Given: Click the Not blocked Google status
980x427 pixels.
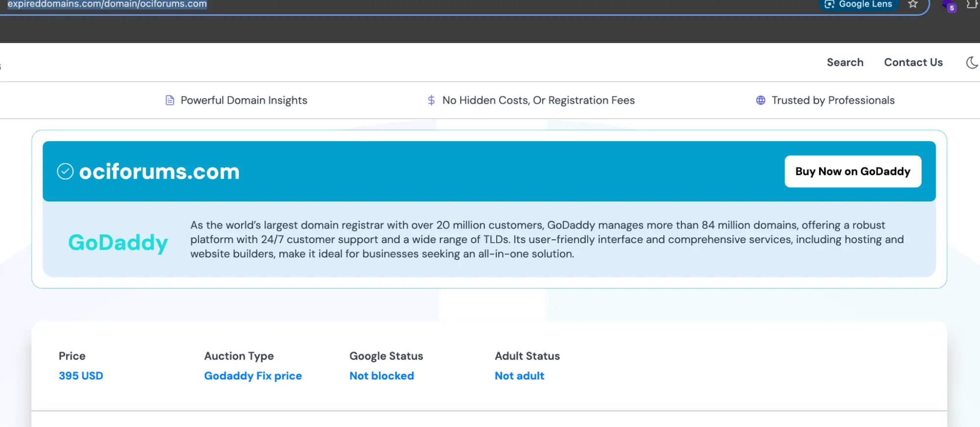Looking at the screenshot, I should 381,376.
